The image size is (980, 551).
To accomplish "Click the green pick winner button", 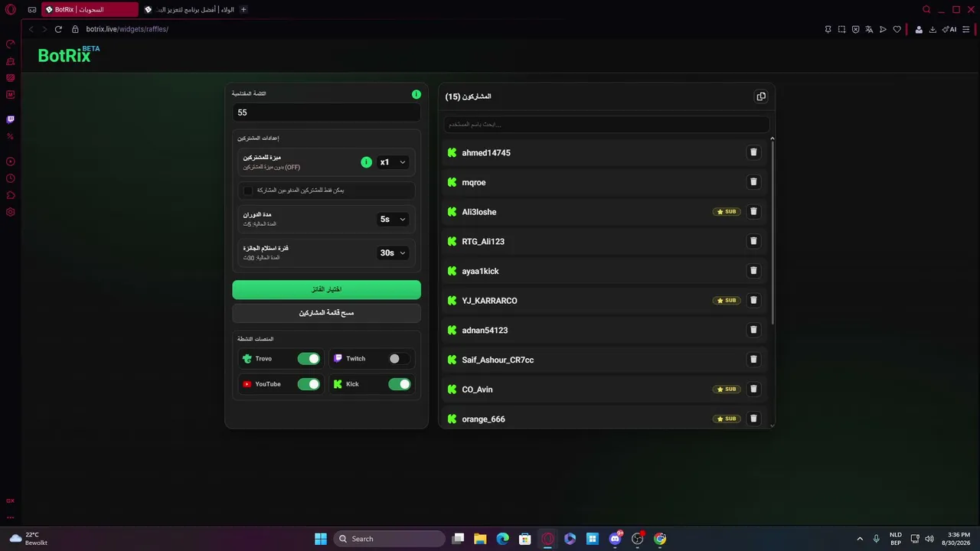I will 326,289.
